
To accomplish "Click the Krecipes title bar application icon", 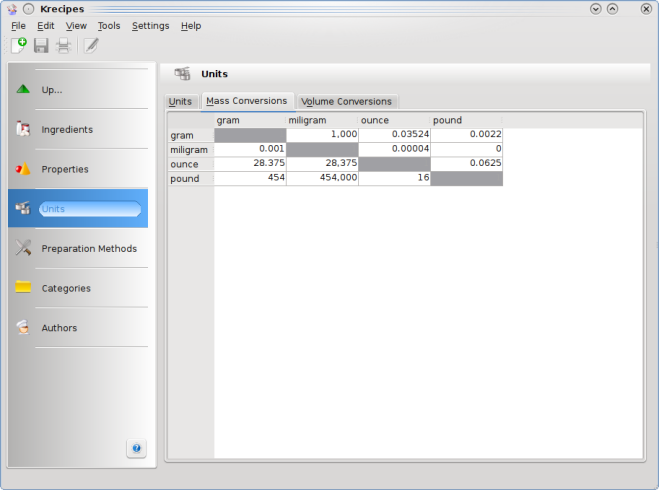I will (12, 9).
